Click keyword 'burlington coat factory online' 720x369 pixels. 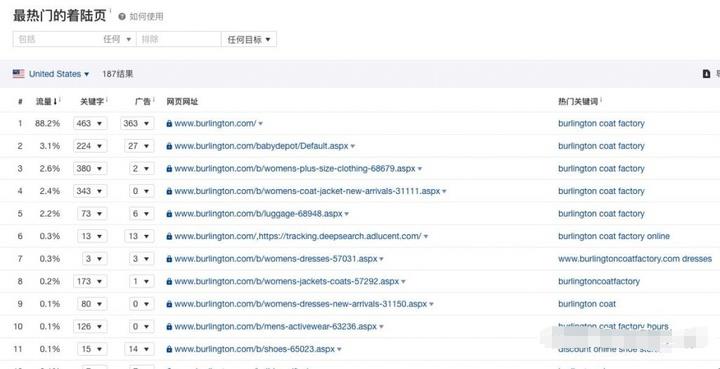614,236
